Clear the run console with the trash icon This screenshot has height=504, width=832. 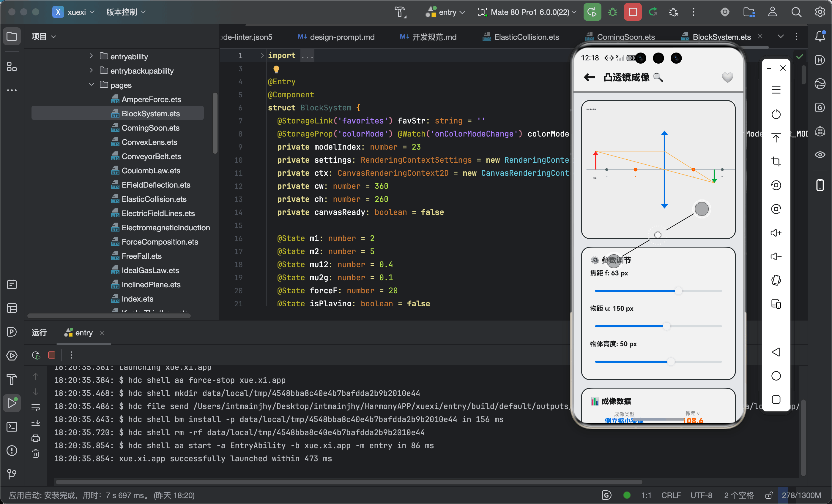(x=35, y=454)
